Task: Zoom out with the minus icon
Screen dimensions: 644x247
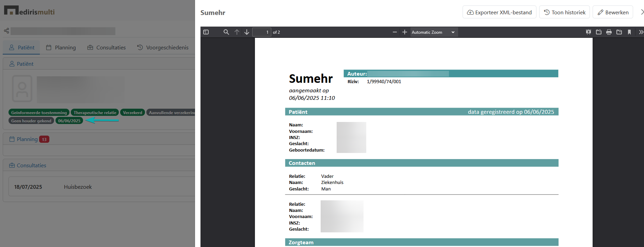Action: (x=395, y=32)
